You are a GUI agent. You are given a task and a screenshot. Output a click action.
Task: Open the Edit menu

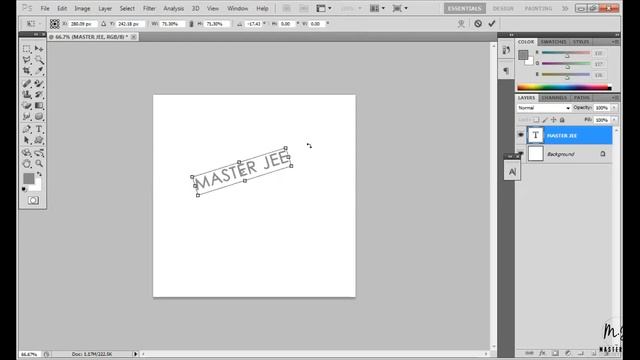pos(62,9)
